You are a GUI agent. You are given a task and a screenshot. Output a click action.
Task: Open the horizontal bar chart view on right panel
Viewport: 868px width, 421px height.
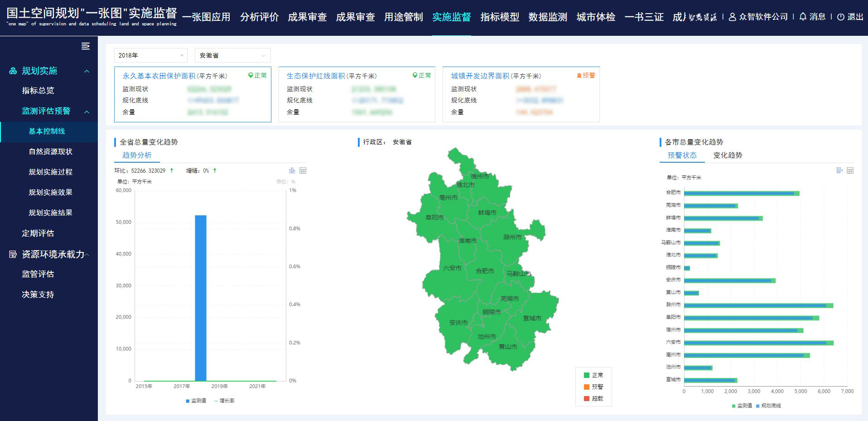pyautogui.click(x=839, y=171)
